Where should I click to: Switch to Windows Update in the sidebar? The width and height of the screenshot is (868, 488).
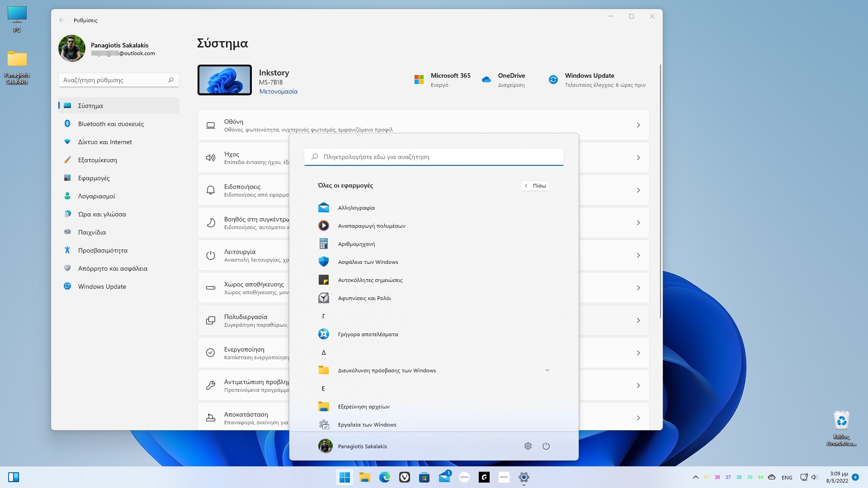tap(102, 286)
